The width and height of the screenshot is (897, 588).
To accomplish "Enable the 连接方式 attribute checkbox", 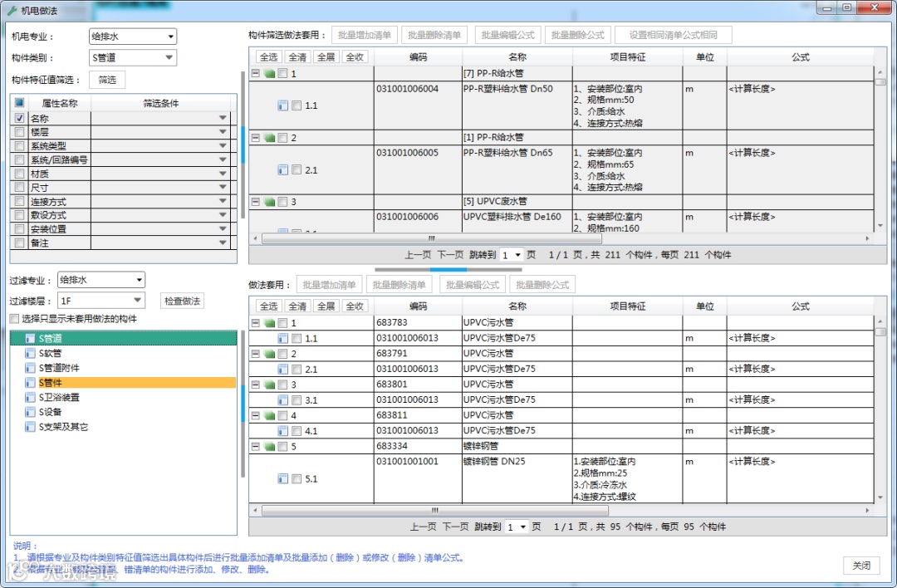I will pyautogui.click(x=19, y=201).
